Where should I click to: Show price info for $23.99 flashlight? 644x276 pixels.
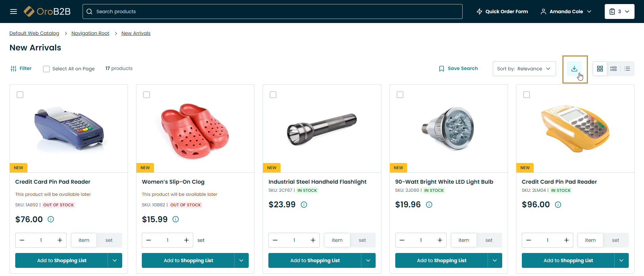coord(304,205)
